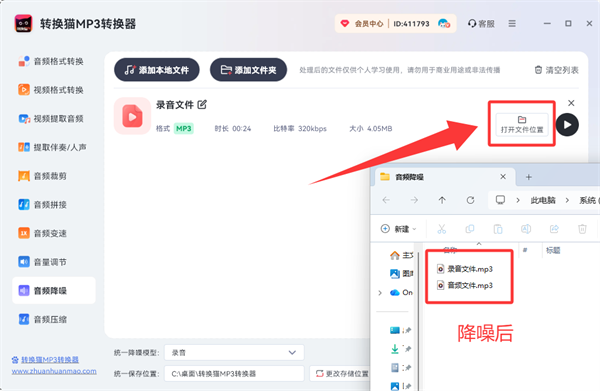Click the 录音文件 thumbnail icon
Screen dimensions: 600x391
(x=132, y=116)
